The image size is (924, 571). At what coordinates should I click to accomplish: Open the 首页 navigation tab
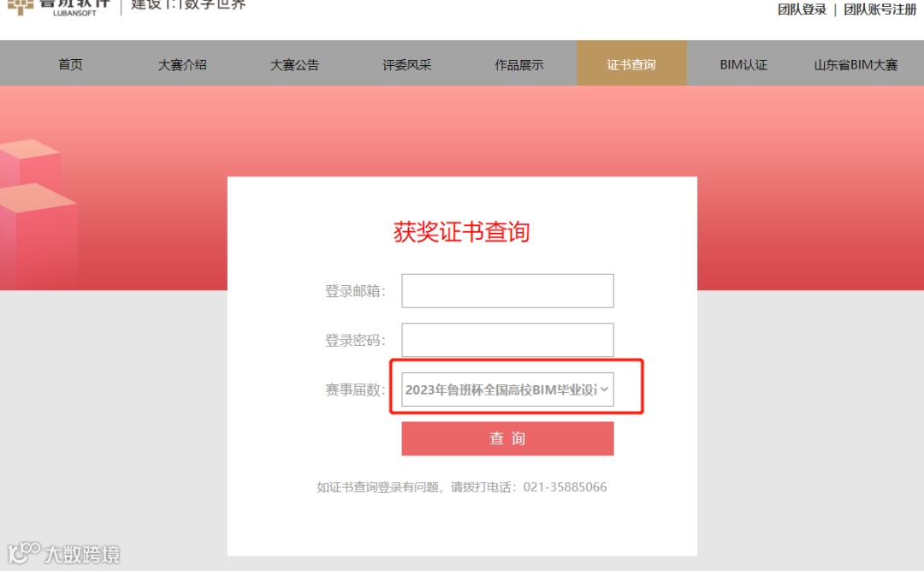pos(70,64)
